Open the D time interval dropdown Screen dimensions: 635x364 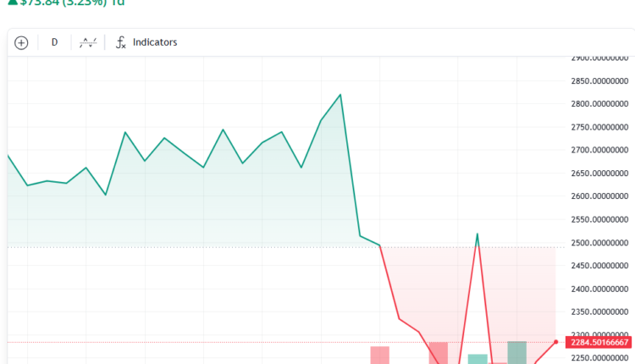54,42
